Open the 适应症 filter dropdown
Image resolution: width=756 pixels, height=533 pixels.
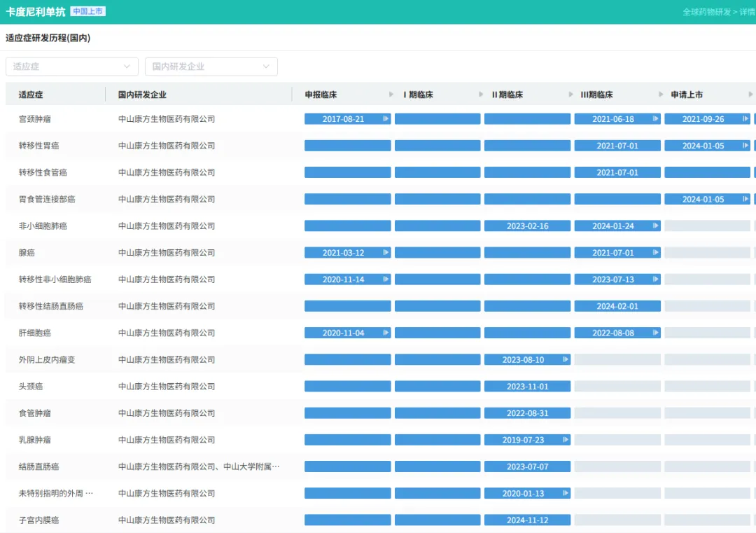point(72,67)
